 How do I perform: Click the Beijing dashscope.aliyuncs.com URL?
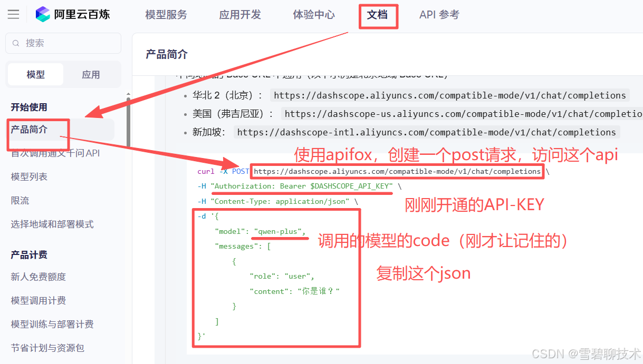click(450, 95)
